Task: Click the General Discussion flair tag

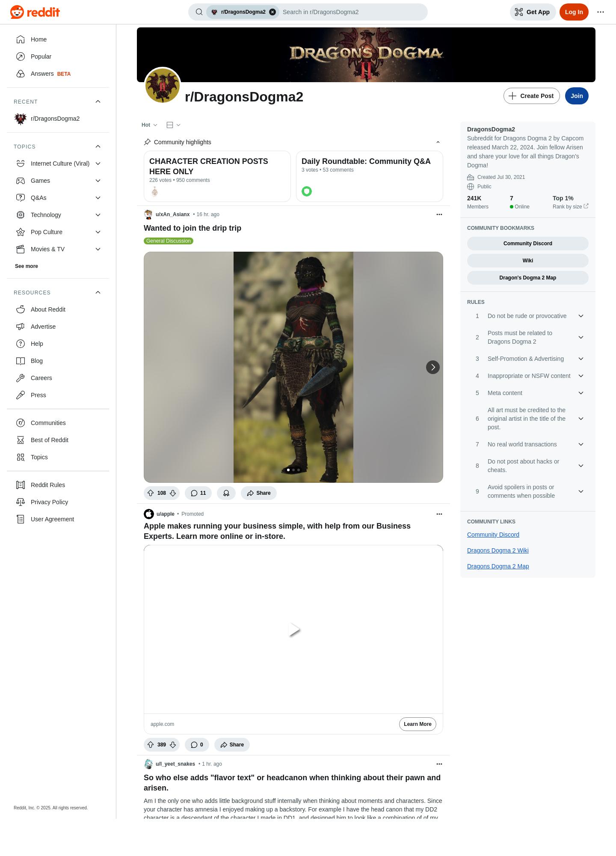Action: 169,241
